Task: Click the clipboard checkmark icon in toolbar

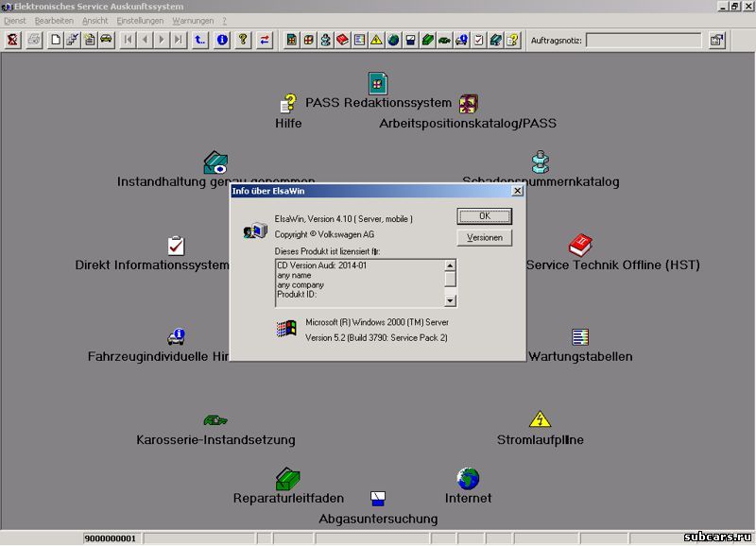Action: (478, 40)
